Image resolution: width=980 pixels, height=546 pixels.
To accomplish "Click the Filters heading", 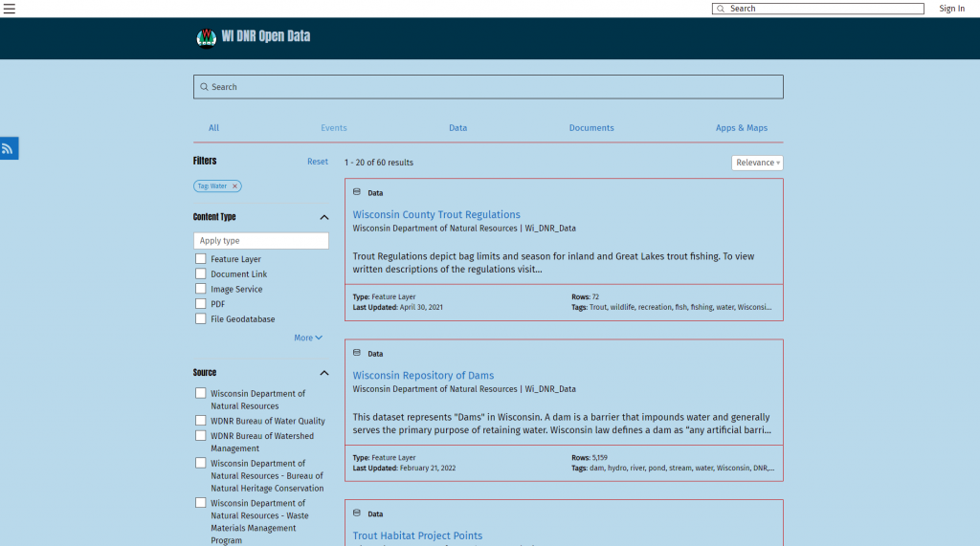I will pyautogui.click(x=205, y=162).
